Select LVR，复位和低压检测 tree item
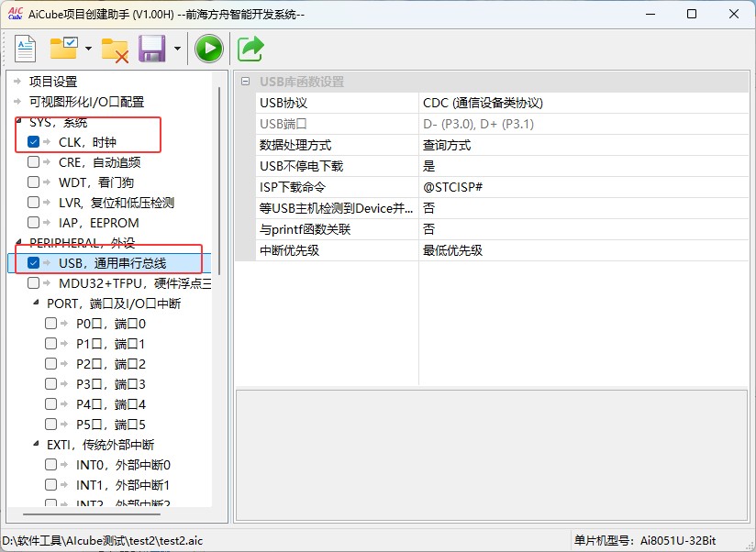Screen dimensions: 756x552 [117, 203]
